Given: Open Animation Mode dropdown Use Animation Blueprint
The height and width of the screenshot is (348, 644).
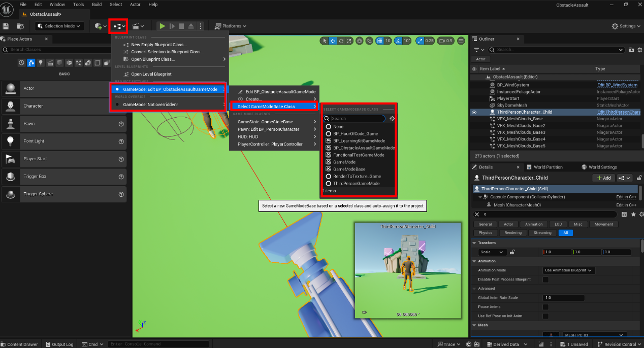Looking at the screenshot, I should tap(568, 270).
